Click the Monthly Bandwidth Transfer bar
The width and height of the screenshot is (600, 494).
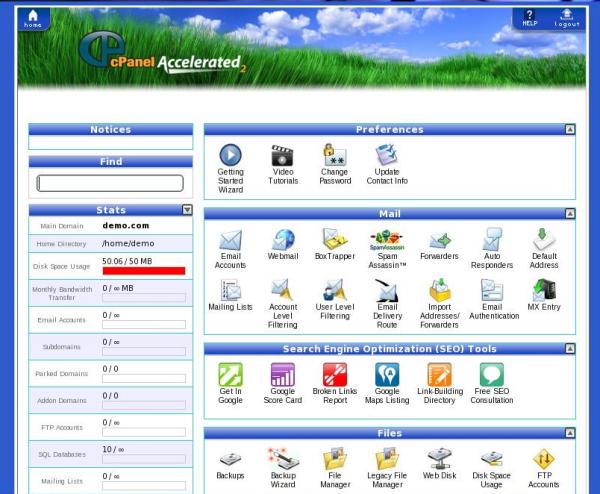click(x=144, y=298)
